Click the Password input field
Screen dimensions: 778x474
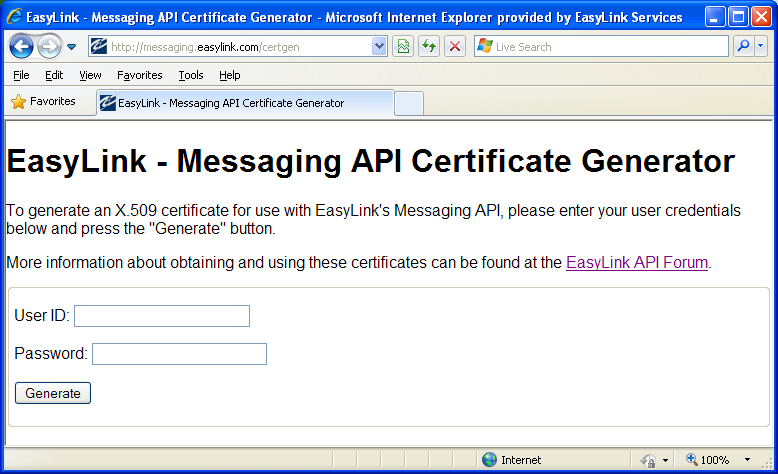(x=179, y=354)
